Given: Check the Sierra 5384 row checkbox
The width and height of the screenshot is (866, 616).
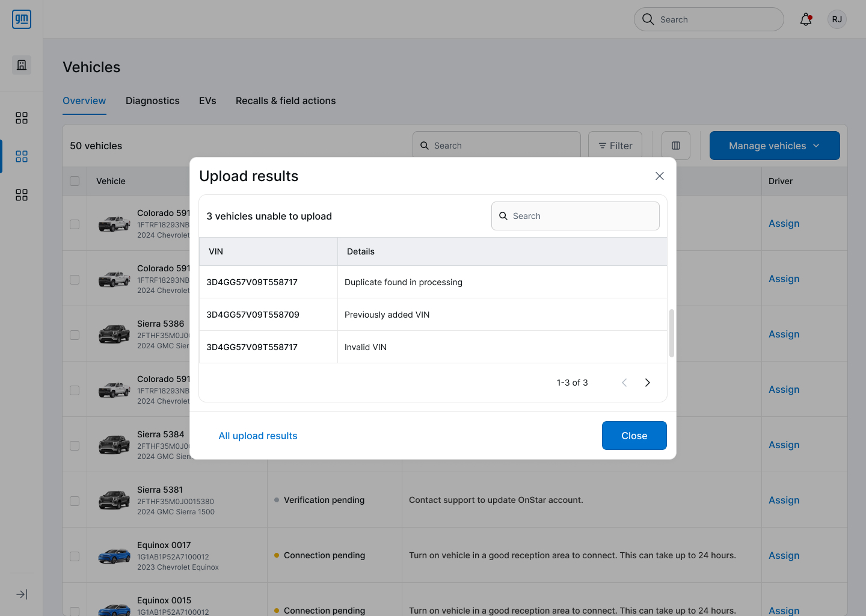Looking at the screenshot, I should pos(75,446).
